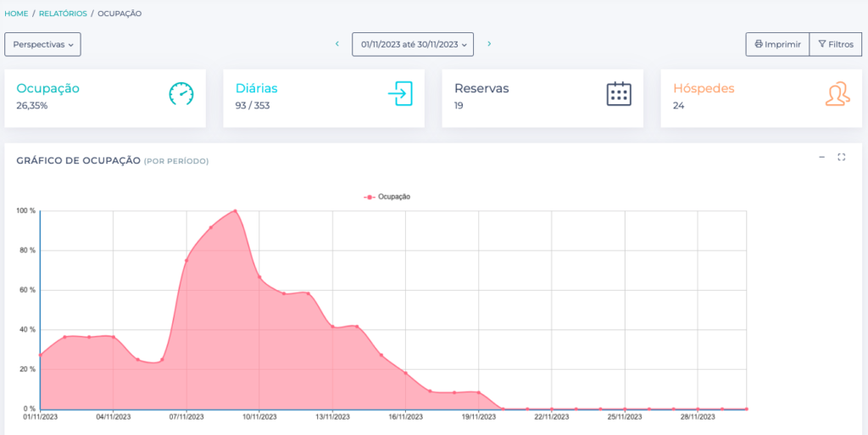Click the Diárias check-in arrow icon
Viewport: 868px width, 435px height.
(400, 93)
